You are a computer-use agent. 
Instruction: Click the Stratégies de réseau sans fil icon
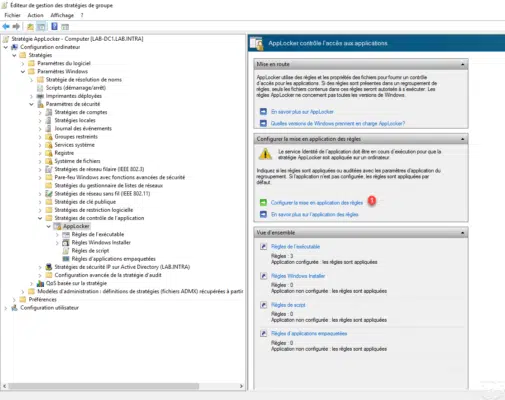49,194
